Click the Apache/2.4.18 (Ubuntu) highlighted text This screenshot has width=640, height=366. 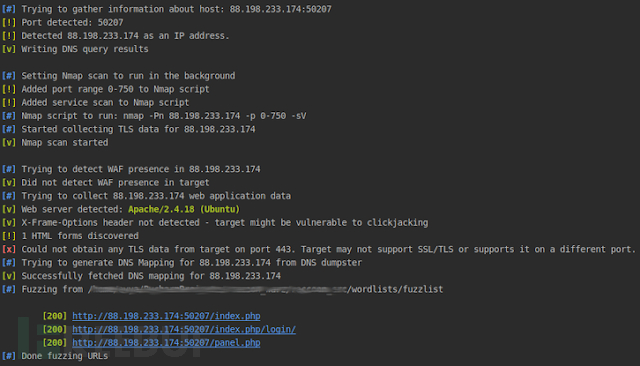184,209
